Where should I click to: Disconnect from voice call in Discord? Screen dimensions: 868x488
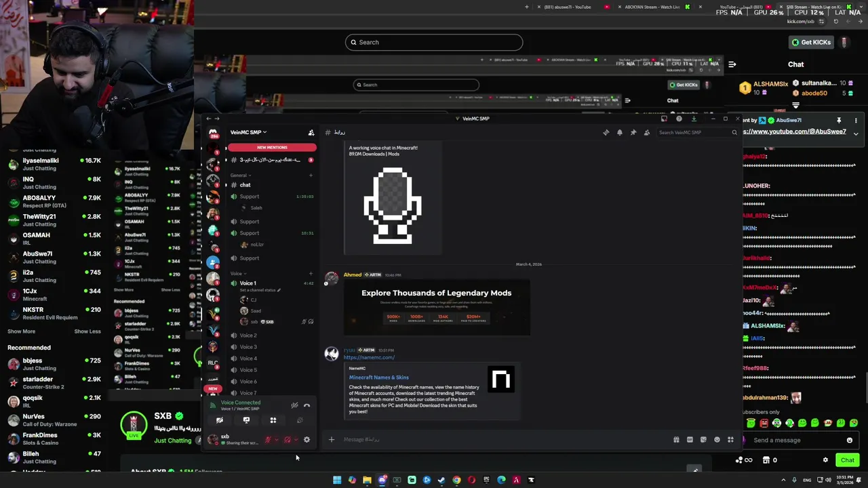coord(307,405)
